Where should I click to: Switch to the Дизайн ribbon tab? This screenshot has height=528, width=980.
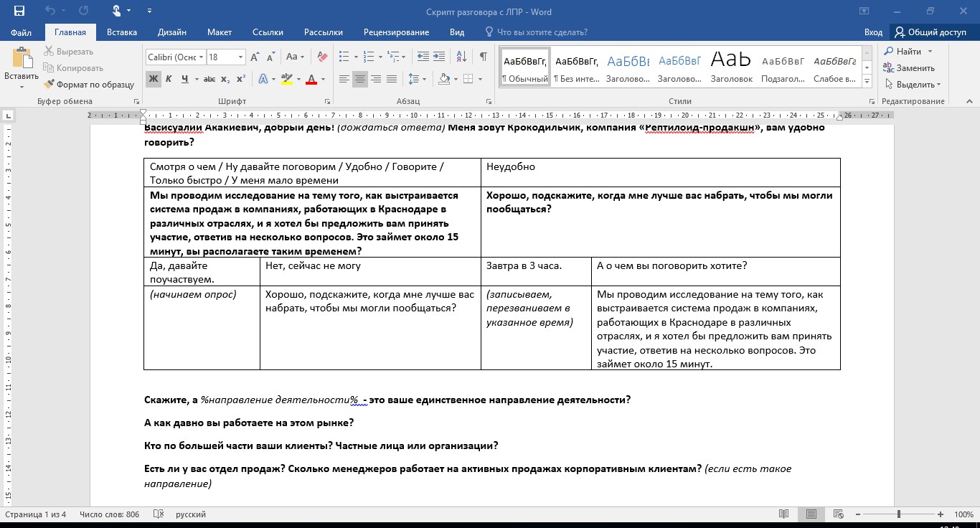(172, 32)
